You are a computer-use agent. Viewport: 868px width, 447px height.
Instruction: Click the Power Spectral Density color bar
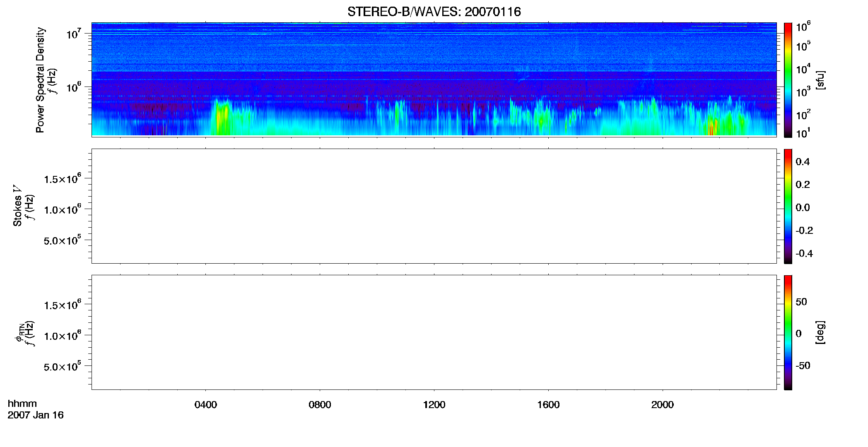click(x=788, y=80)
